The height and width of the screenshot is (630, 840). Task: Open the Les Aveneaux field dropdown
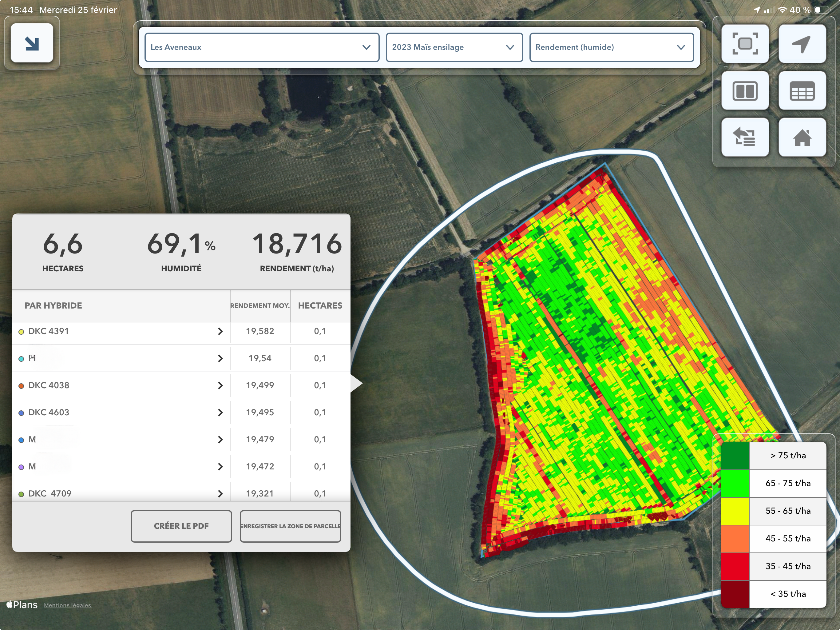click(x=262, y=47)
